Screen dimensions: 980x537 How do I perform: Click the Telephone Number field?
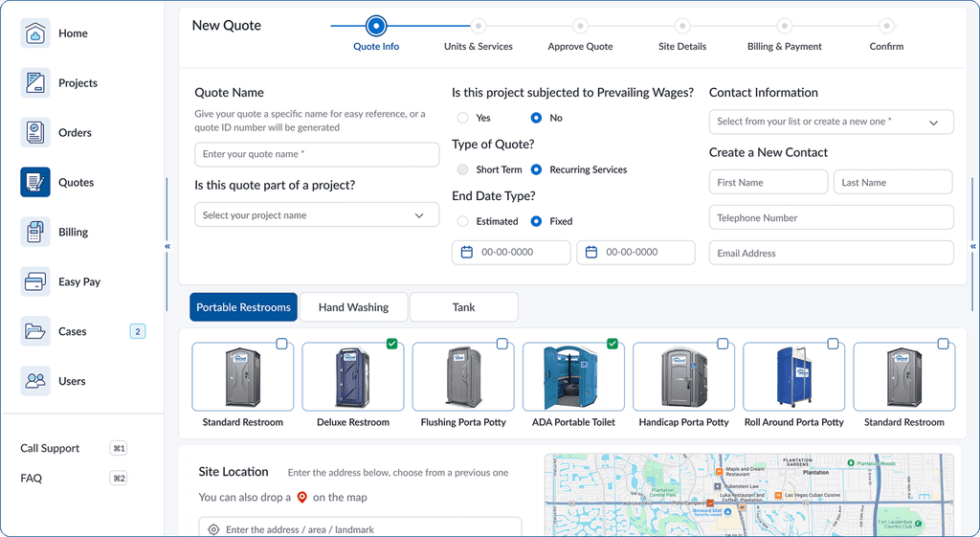tap(832, 217)
